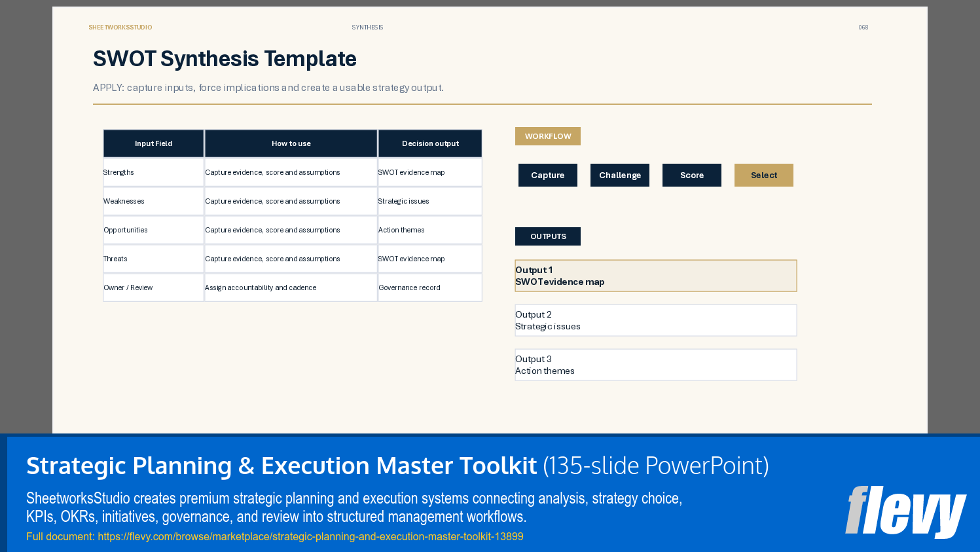980x552 pixels.
Task: Choose the Score workflow step
Action: [692, 175]
